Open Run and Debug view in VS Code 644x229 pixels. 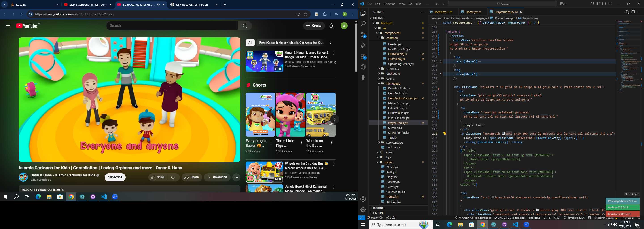[x=363, y=45]
